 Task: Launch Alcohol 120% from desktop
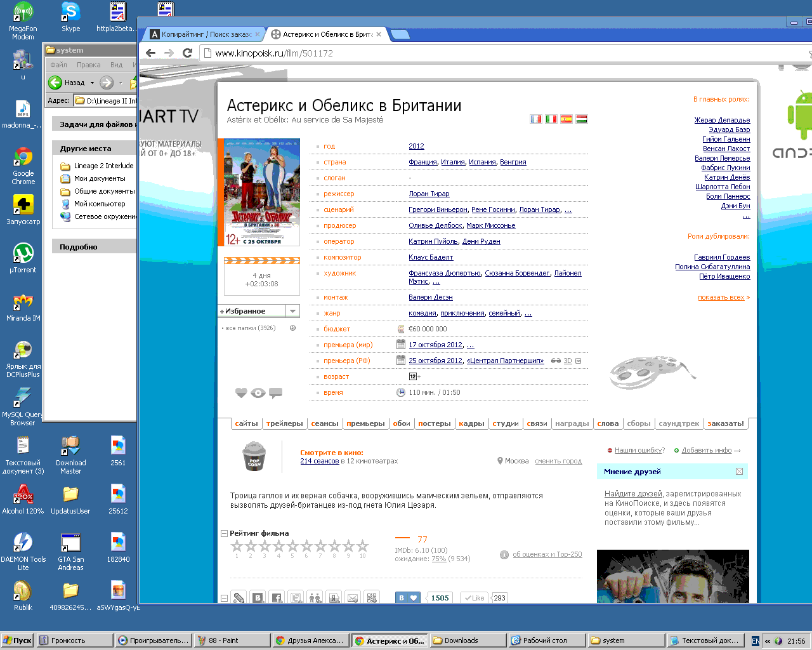coord(23,499)
